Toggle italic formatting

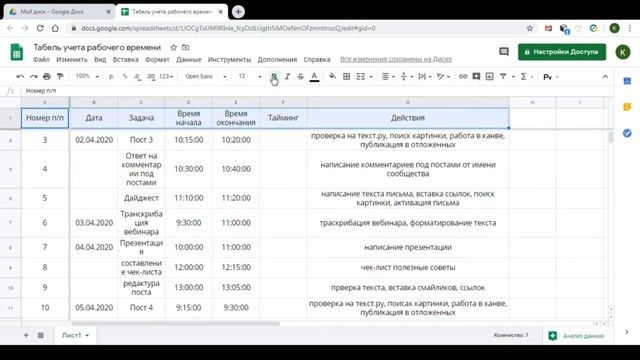(x=287, y=76)
